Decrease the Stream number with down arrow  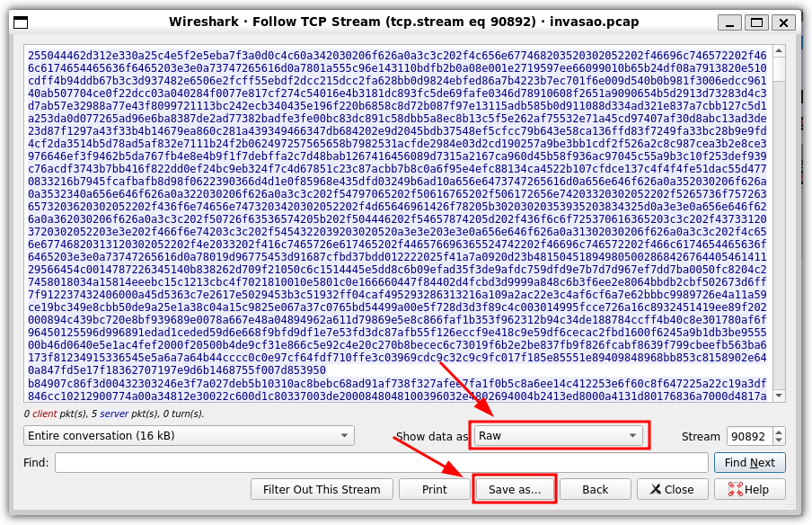click(x=779, y=441)
